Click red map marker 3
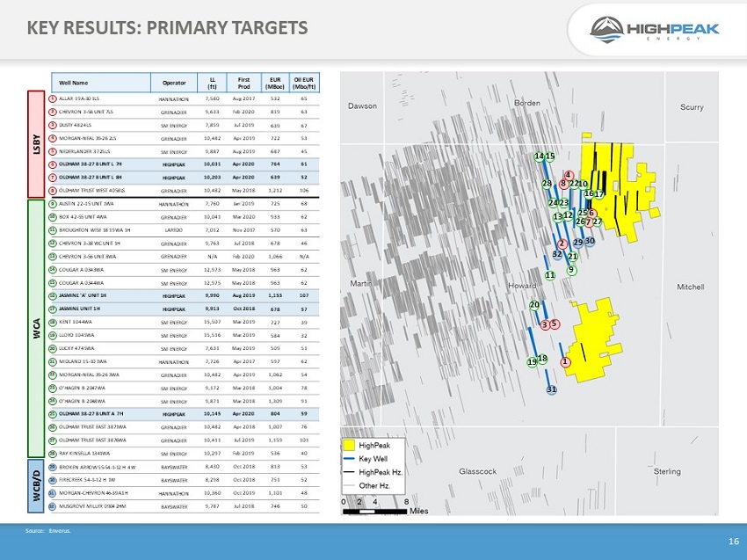Screen dimensions: 747x560 (545, 325)
